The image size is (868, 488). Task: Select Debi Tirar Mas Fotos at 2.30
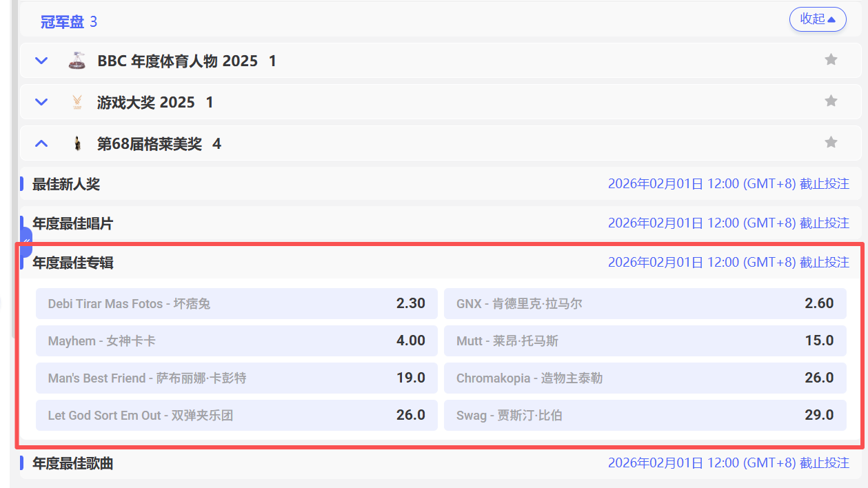[x=236, y=303]
